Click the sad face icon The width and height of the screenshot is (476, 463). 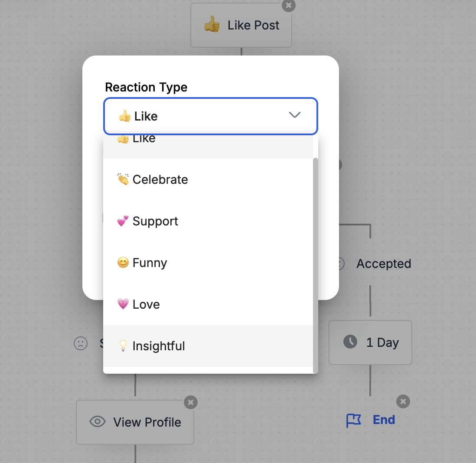tap(80, 343)
